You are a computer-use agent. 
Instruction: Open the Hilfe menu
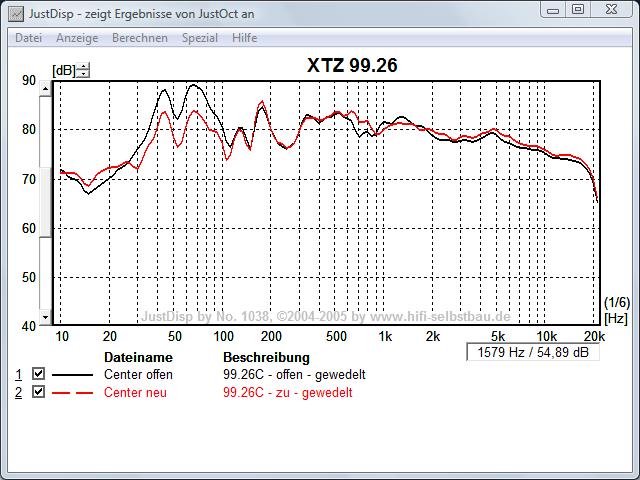pos(245,38)
